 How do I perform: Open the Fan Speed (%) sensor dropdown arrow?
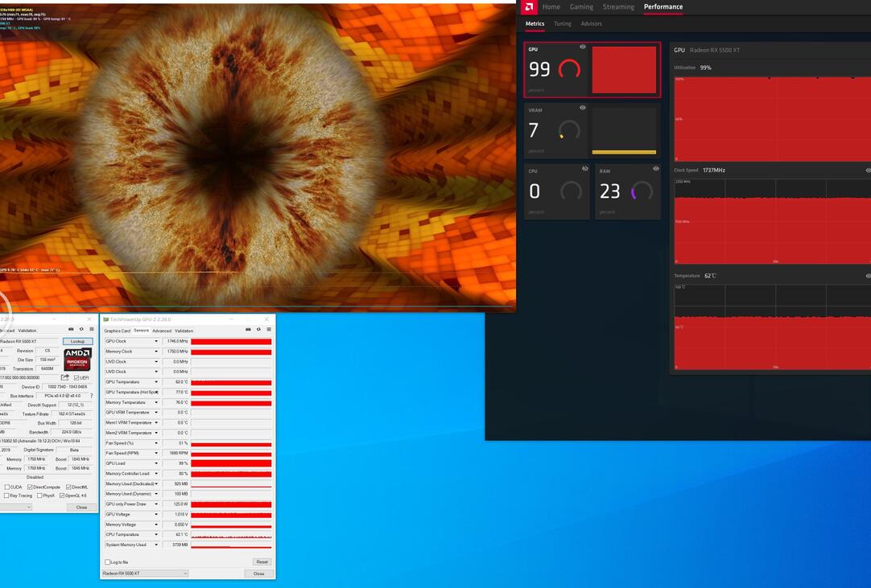point(156,443)
